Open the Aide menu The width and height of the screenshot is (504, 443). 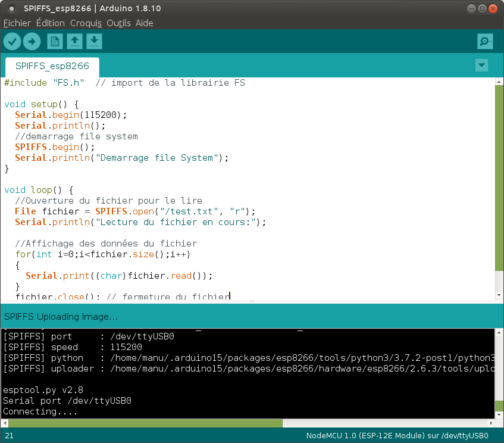[144, 23]
